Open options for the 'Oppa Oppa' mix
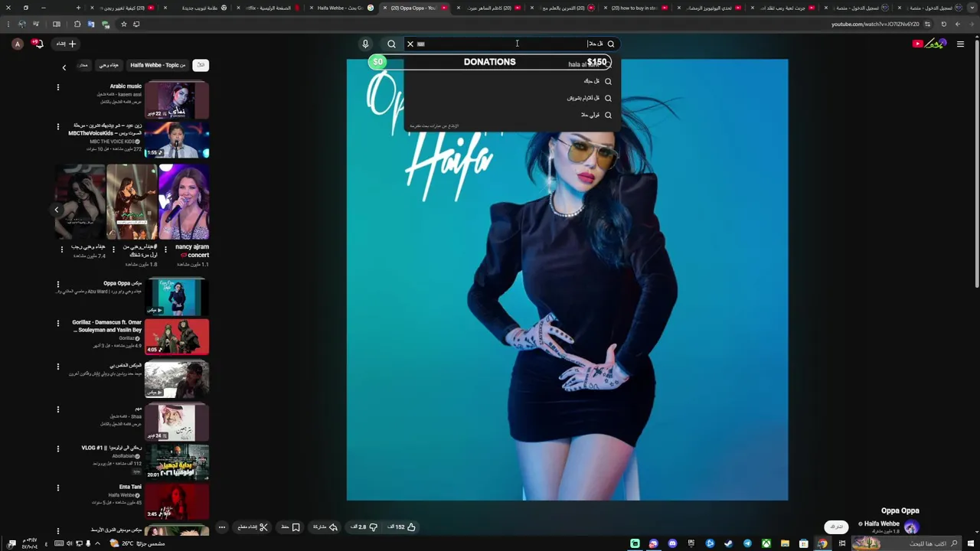Screen dimensions: 980x551 point(57,285)
